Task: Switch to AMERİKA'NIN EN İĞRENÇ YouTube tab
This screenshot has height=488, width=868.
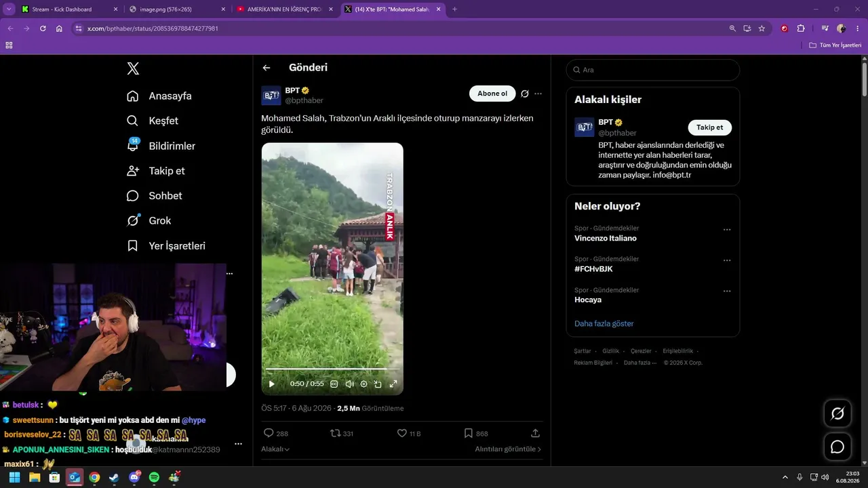Action: (x=284, y=9)
